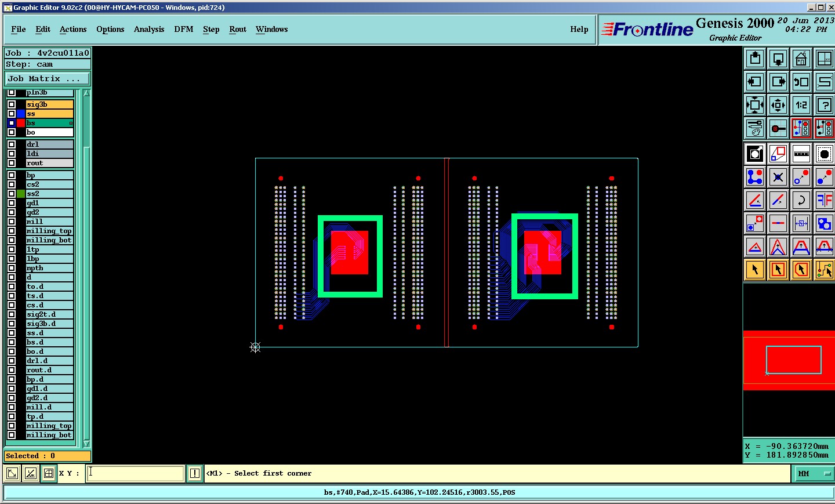Select the layer named ltp
Screen dimensions: 835x504
50,249
